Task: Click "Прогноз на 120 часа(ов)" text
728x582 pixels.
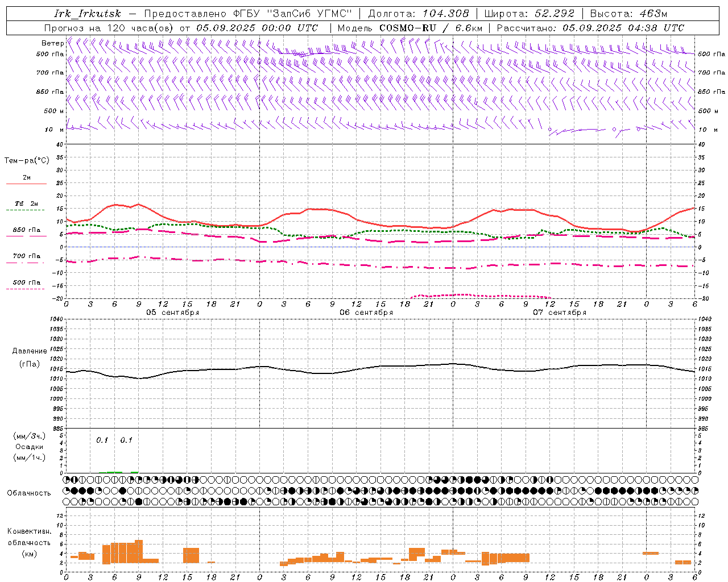Action: tap(110, 28)
